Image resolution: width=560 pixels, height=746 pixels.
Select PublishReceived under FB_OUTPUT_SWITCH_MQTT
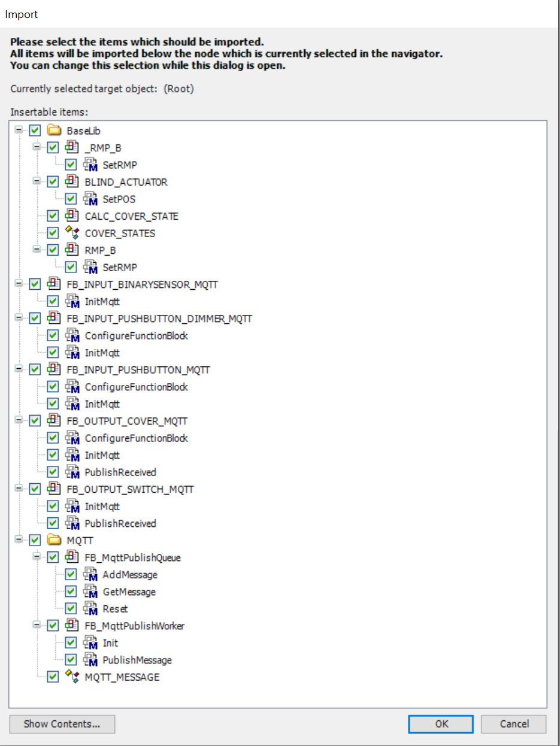coord(120,523)
